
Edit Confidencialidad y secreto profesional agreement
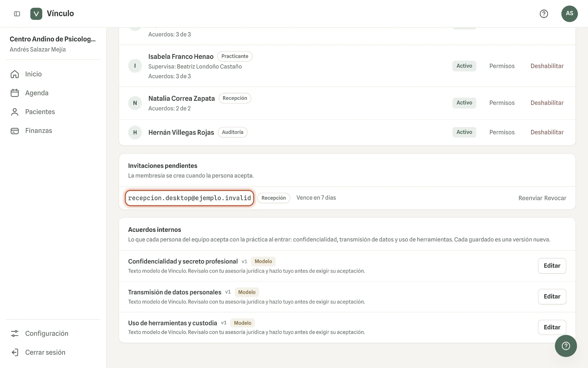click(552, 266)
